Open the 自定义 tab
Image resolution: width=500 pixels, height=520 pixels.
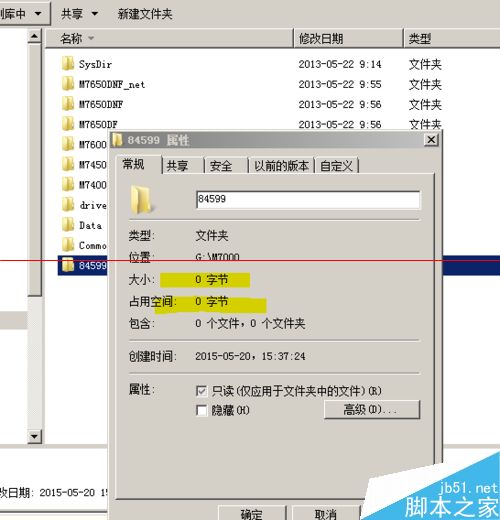click(336, 165)
